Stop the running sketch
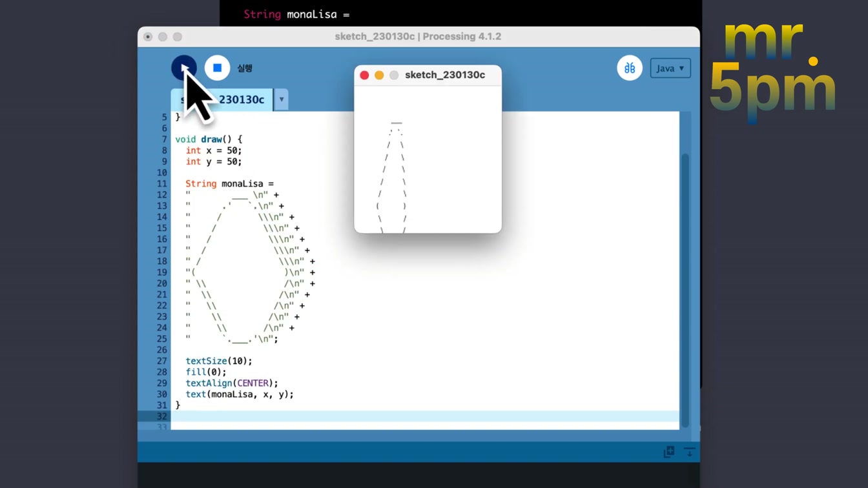 click(217, 68)
